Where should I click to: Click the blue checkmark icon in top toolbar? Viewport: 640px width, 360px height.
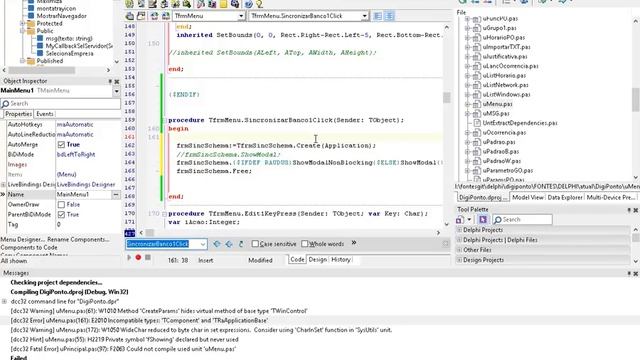click(x=248, y=4)
